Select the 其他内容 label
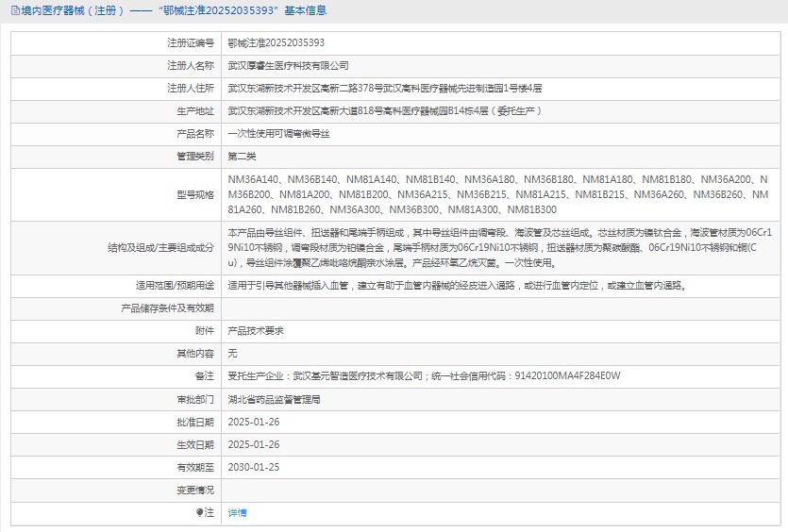The height and width of the screenshot is (532, 788). tap(195, 353)
